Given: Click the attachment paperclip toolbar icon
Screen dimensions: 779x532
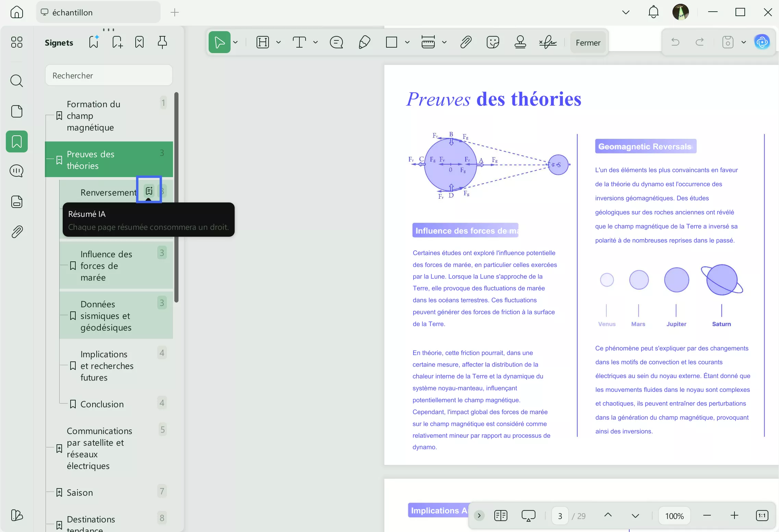Looking at the screenshot, I should tap(466, 42).
